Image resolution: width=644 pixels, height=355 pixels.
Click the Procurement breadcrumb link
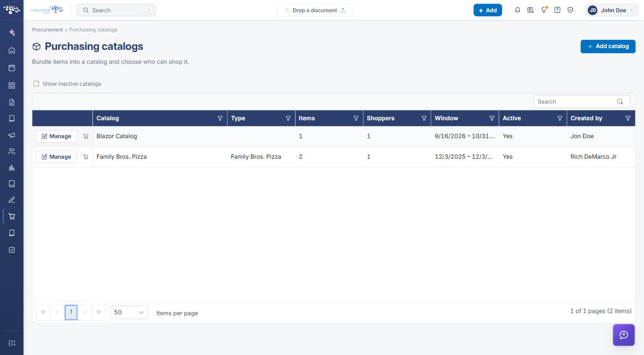47,30
